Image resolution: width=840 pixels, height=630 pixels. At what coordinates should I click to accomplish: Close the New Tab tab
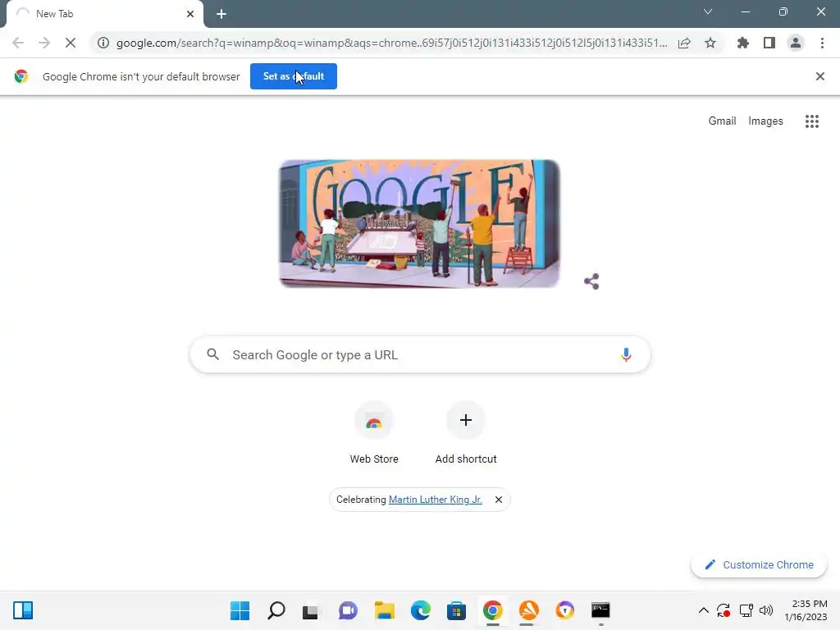(190, 14)
